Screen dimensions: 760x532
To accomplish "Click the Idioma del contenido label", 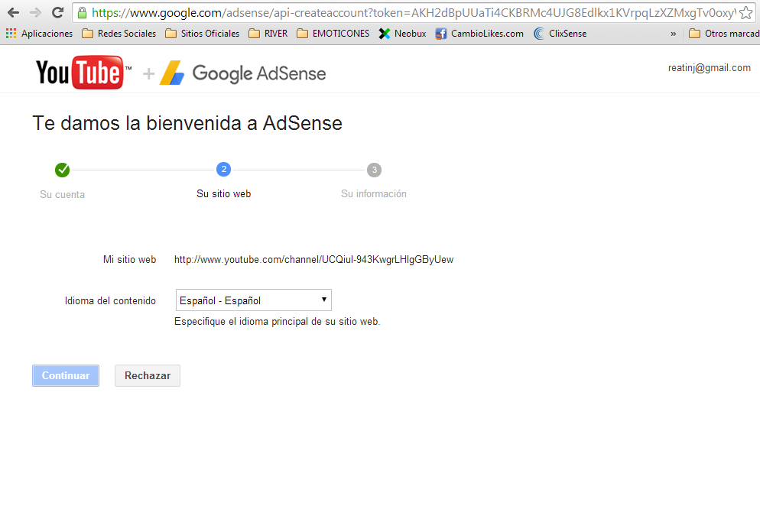I will pos(111,301).
